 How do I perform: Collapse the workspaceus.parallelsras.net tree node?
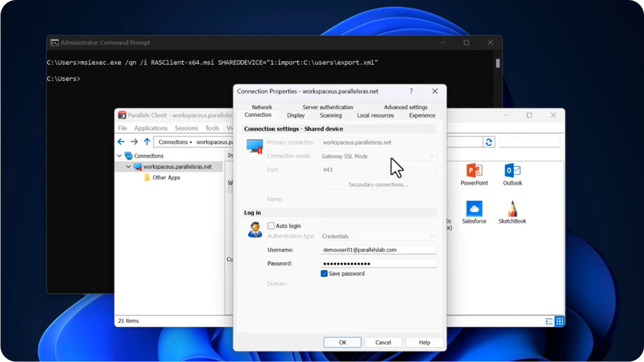[x=129, y=167]
